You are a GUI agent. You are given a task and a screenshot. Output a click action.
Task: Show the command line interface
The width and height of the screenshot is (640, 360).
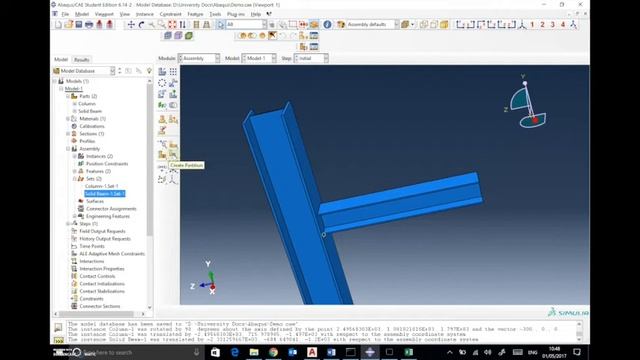(58, 340)
